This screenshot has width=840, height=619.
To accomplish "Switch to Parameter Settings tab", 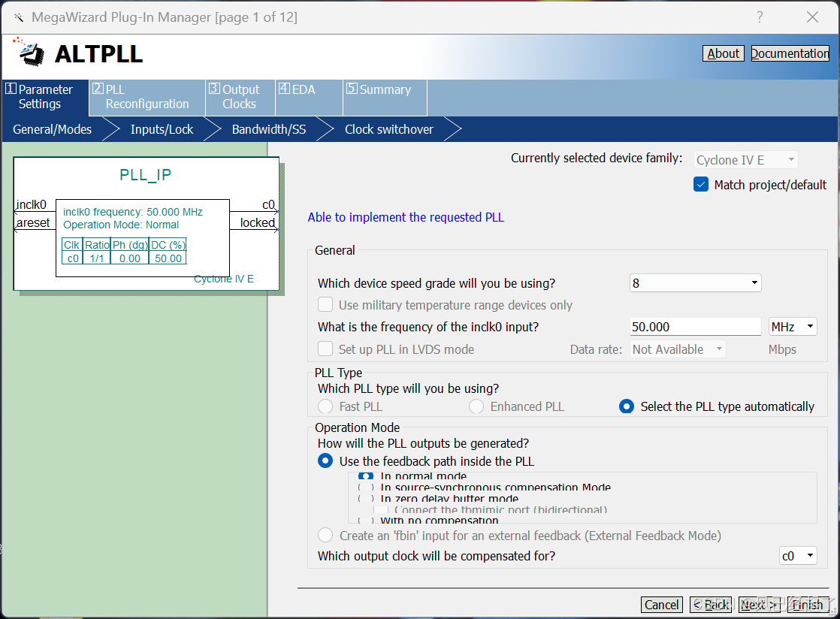I will point(45,97).
